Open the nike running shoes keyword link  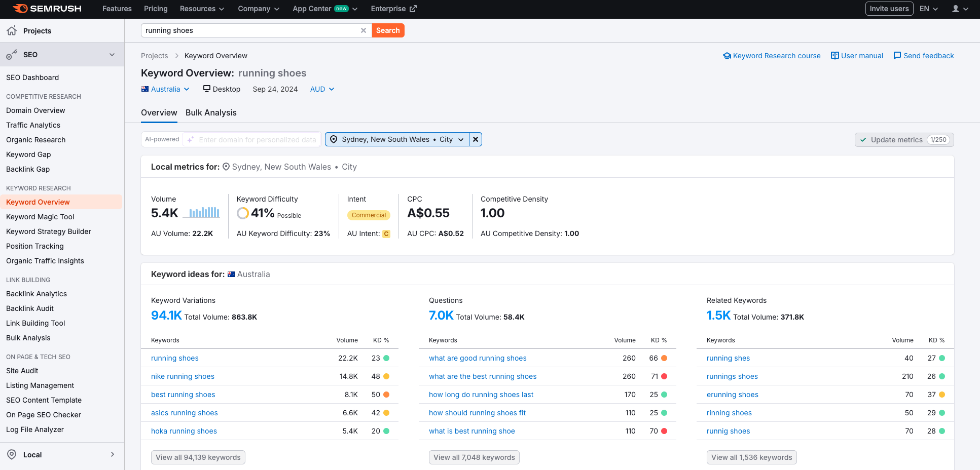[183, 376]
